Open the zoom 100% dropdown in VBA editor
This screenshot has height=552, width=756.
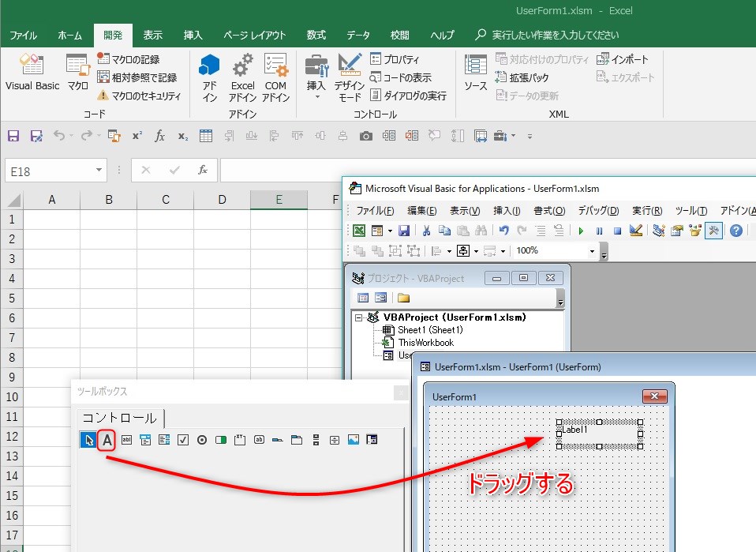593,251
